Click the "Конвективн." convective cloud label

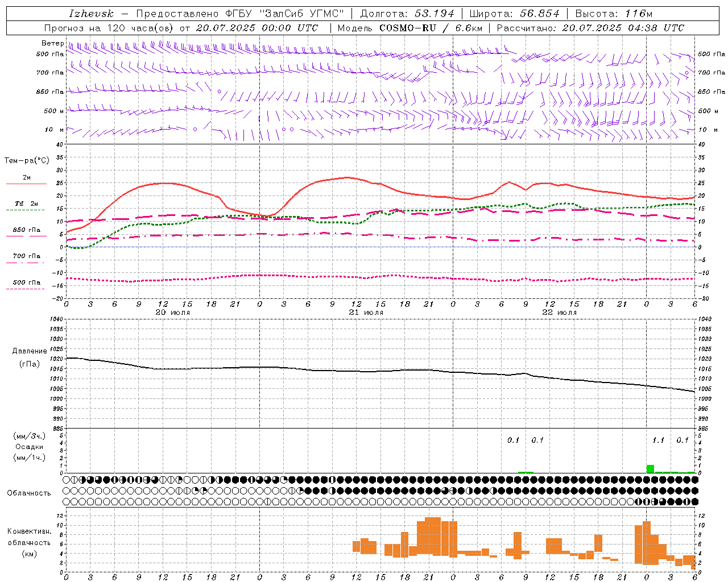29,531
